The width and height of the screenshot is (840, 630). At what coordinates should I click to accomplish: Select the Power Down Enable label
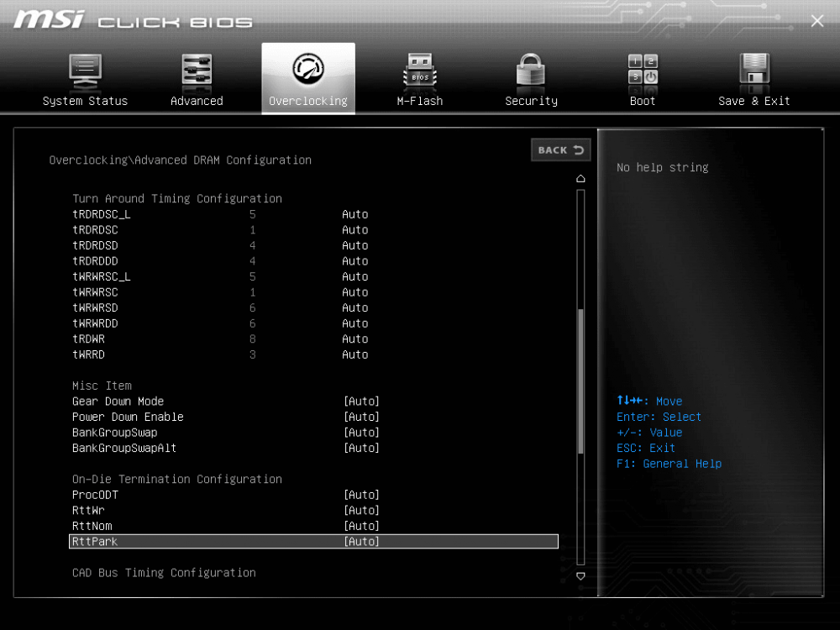(x=128, y=417)
